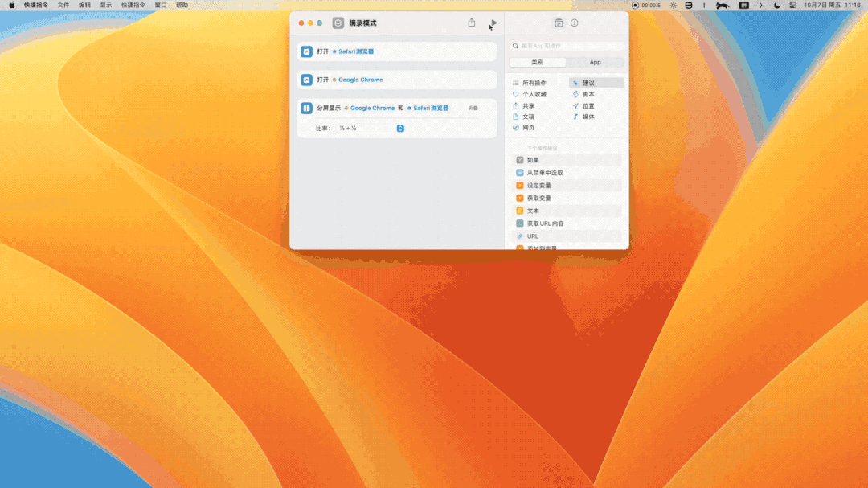Collapse the 分屏显示 action via 折叠
Screen dimensions: 868x488
(473, 108)
